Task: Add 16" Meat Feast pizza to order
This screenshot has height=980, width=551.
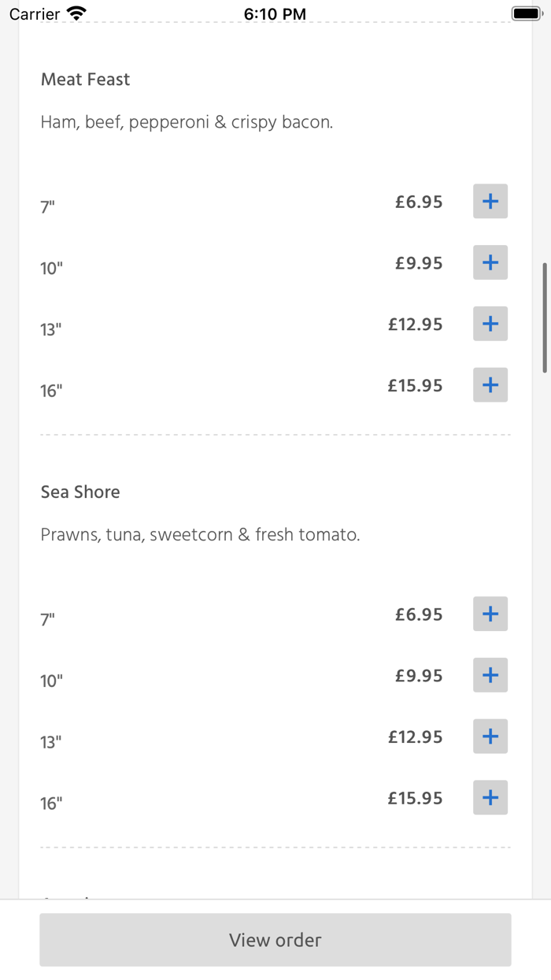Action: click(490, 385)
